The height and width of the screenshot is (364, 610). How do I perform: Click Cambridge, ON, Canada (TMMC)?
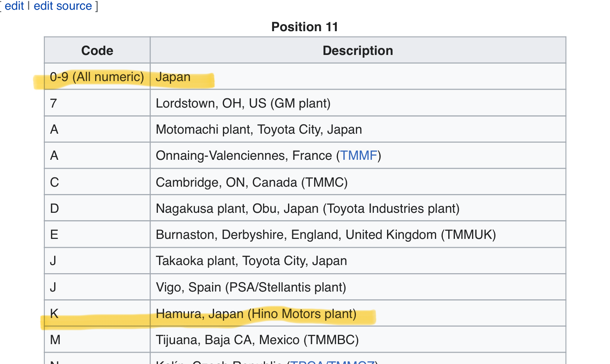(252, 182)
